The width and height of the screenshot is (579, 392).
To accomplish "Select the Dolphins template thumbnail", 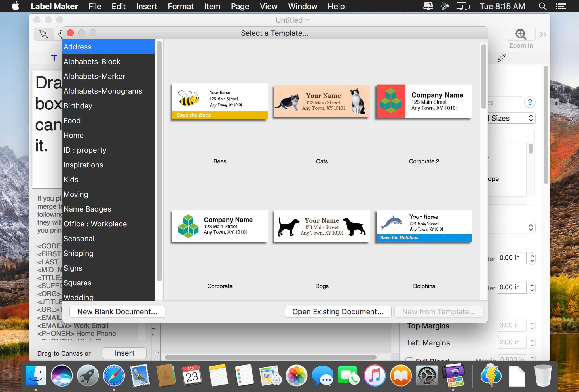I will tap(424, 226).
